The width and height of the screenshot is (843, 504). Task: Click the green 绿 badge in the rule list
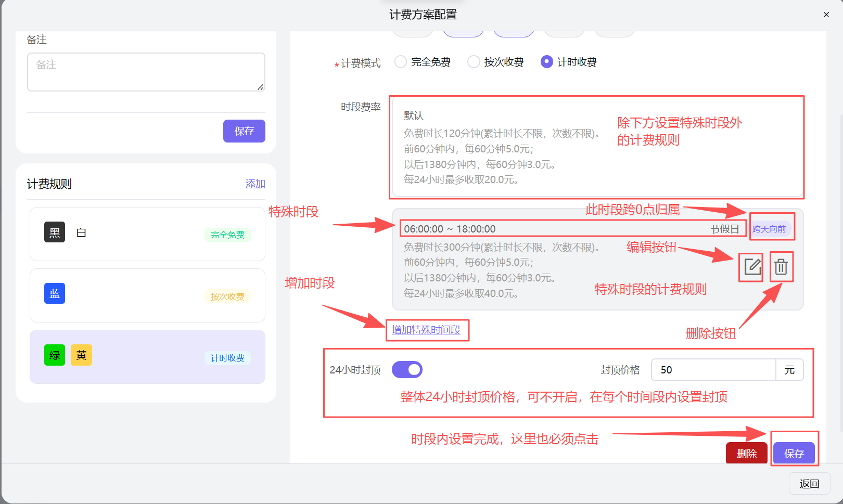point(55,355)
